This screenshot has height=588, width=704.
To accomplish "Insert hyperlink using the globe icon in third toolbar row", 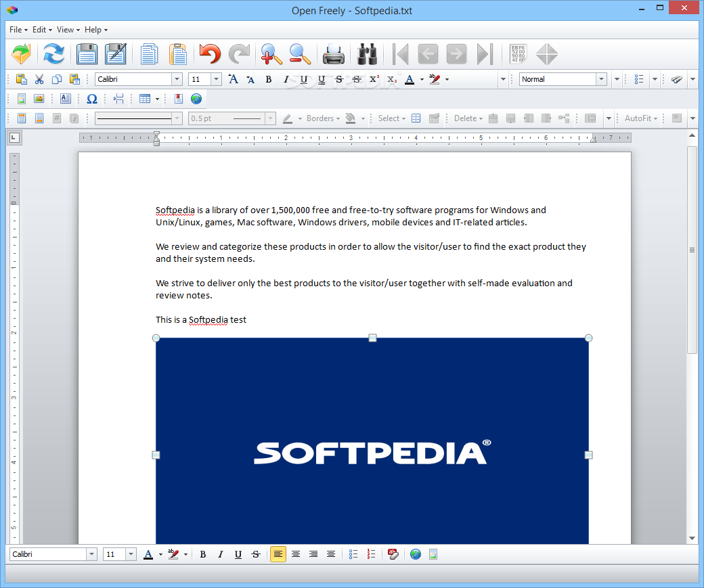I will (x=196, y=99).
